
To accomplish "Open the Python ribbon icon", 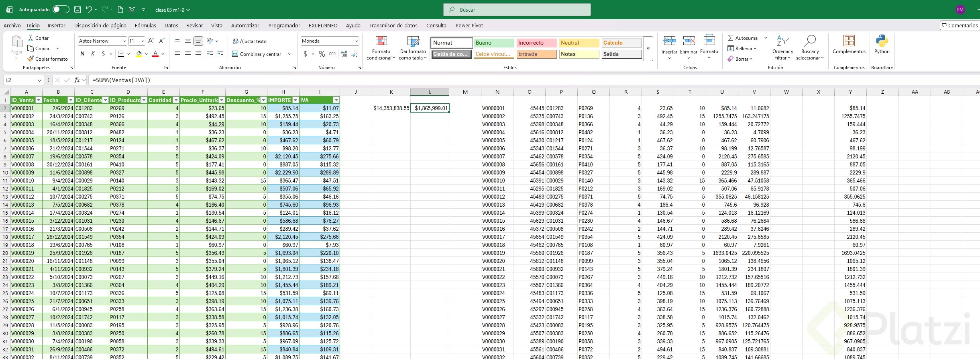I will [x=882, y=41].
